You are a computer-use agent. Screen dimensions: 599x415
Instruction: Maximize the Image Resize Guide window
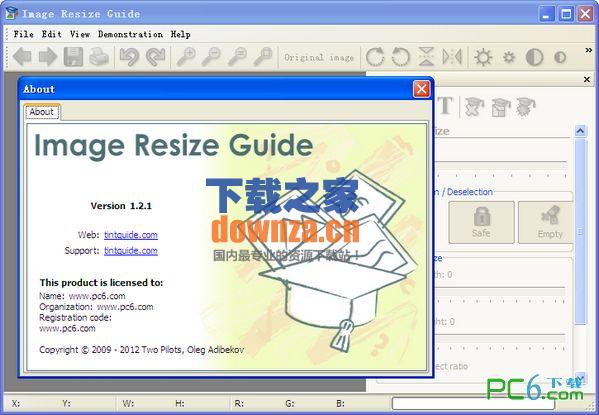(x=566, y=14)
